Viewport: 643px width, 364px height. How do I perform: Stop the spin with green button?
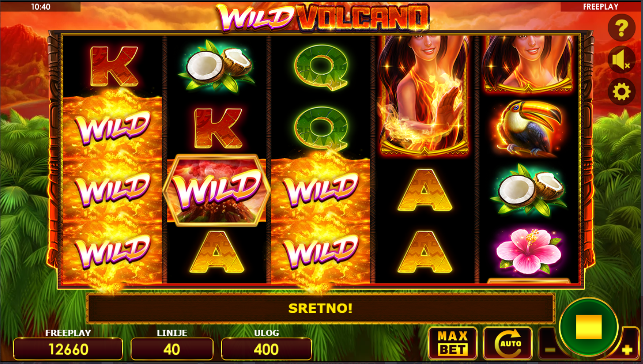589,327
